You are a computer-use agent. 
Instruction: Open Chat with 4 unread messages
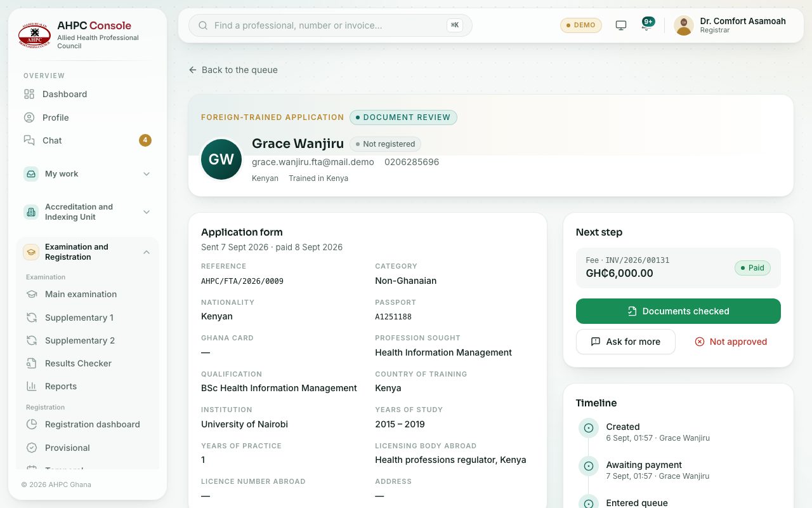[88, 140]
